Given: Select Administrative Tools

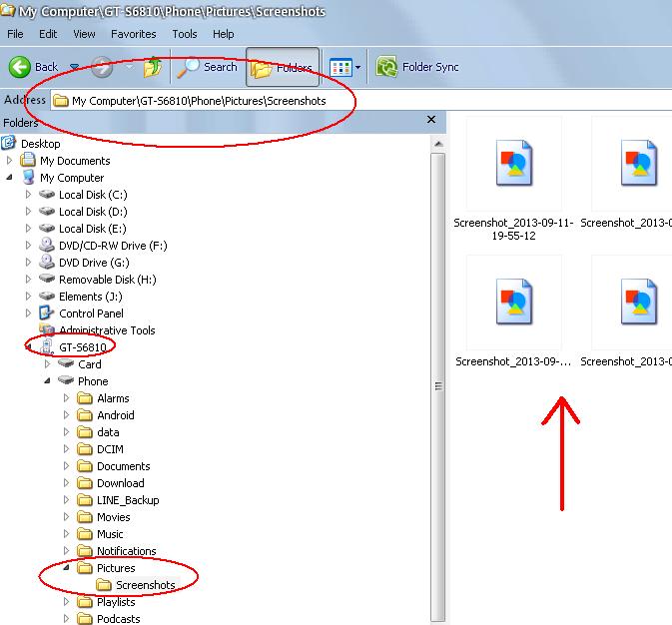Looking at the screenshot, I should click(107, 330).
